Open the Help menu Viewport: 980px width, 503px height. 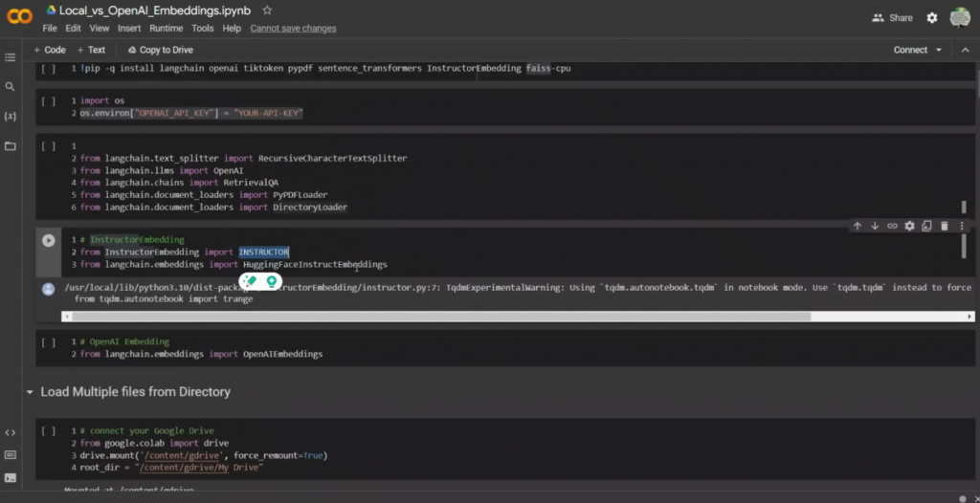point(232,28)
